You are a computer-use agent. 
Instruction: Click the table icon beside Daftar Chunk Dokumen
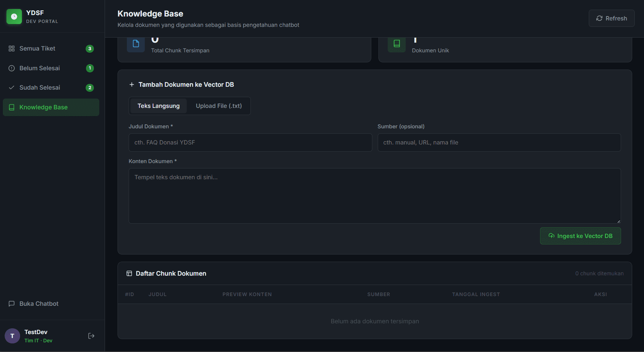coord(129,273)
